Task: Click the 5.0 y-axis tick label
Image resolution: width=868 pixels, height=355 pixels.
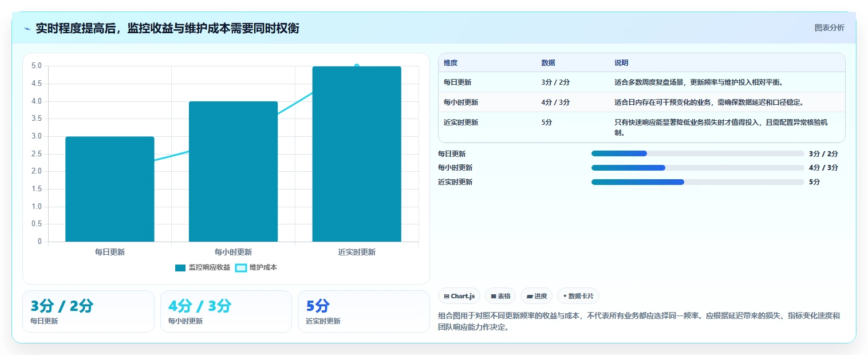Action: (x=37, y=66)
